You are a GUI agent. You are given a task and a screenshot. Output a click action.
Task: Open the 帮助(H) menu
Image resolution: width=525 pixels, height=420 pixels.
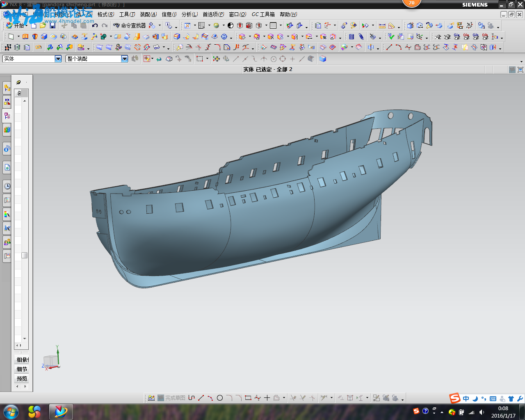click(288, 14)
